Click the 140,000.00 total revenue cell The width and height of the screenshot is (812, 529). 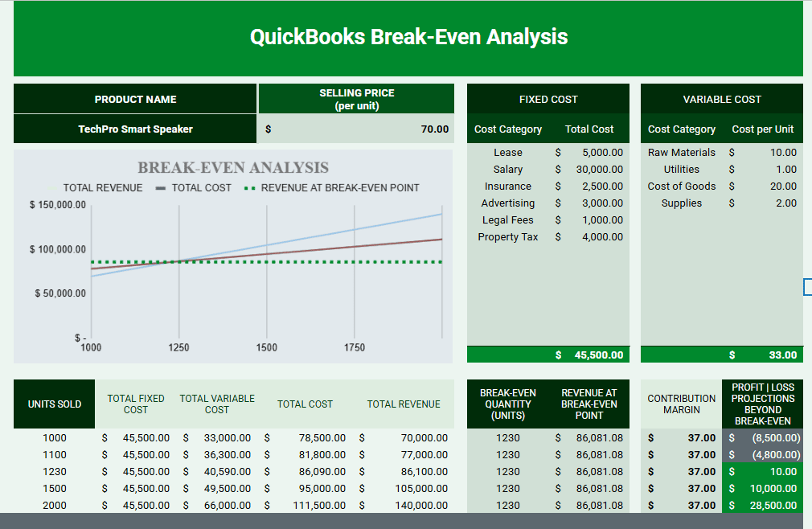tap(404, 505)
